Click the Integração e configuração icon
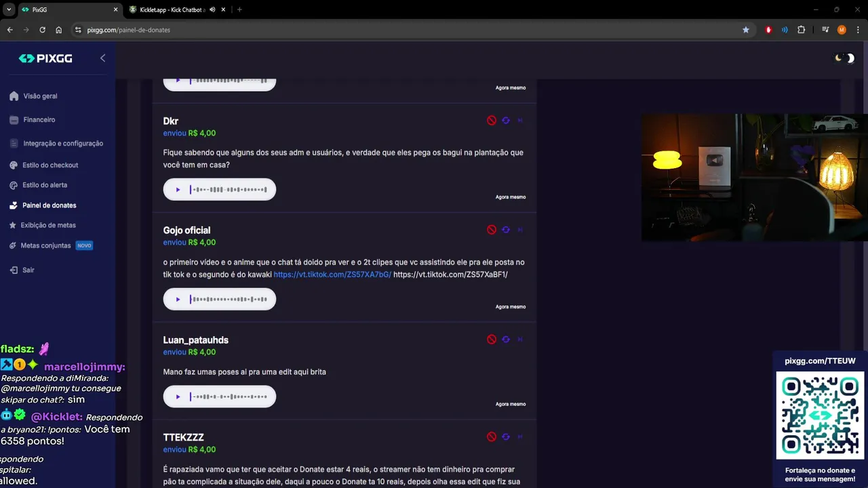Image resolution: width=868 pixels, height=488 pixels. click(x=14, y=144)
